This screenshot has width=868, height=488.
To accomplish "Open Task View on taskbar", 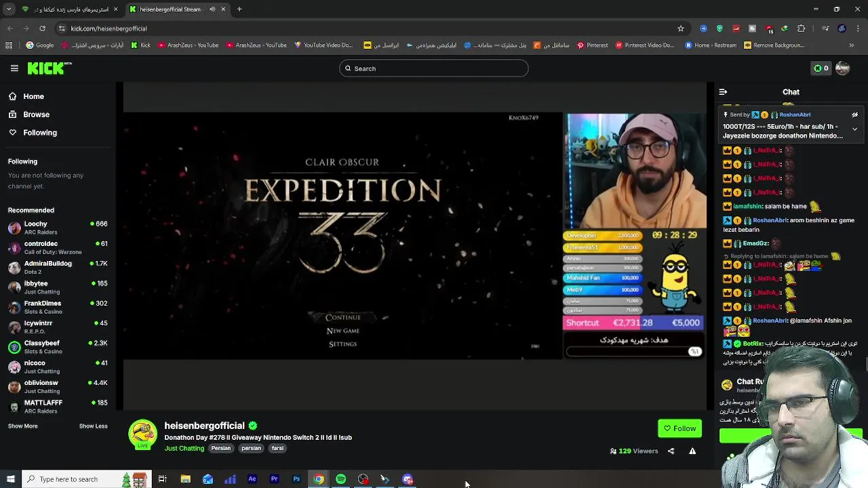I will pos(163,479).
